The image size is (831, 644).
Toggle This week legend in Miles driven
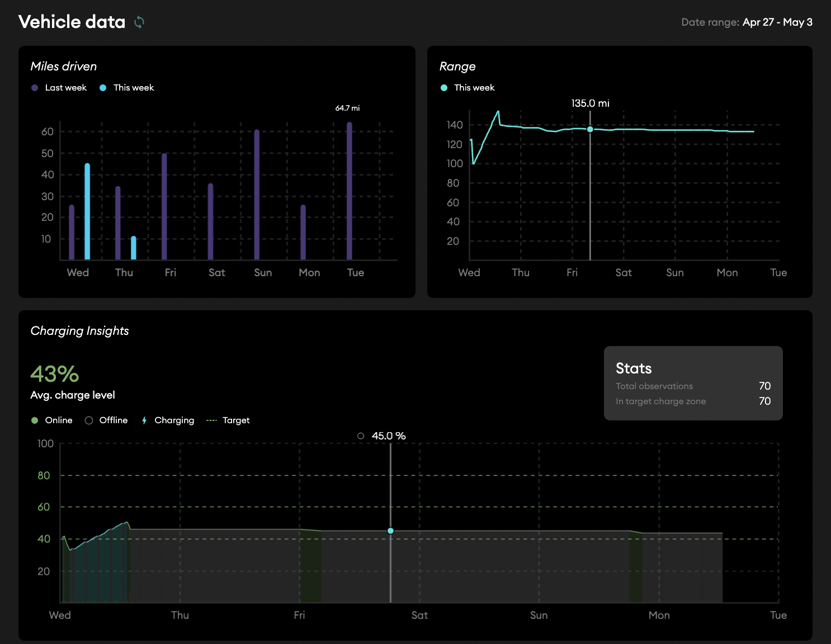[x=127, y=88]
